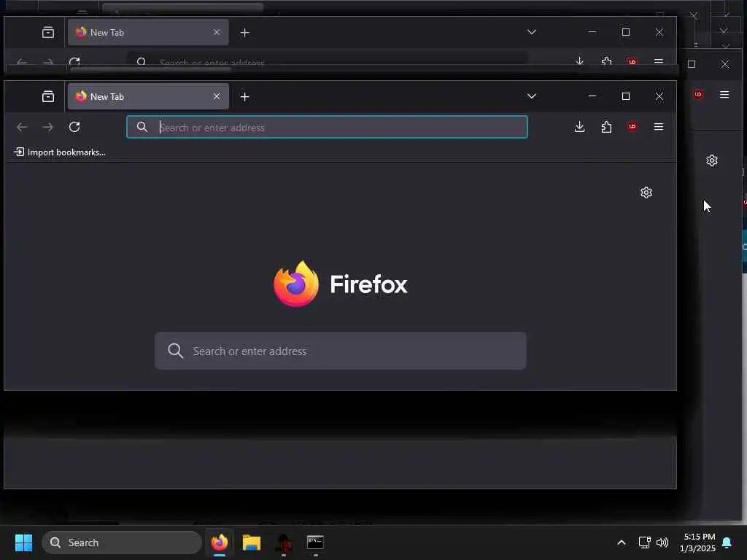Open the Windows Start menu
The width and height of the screenshot is (747, 560).
click(x=23, y=542)
